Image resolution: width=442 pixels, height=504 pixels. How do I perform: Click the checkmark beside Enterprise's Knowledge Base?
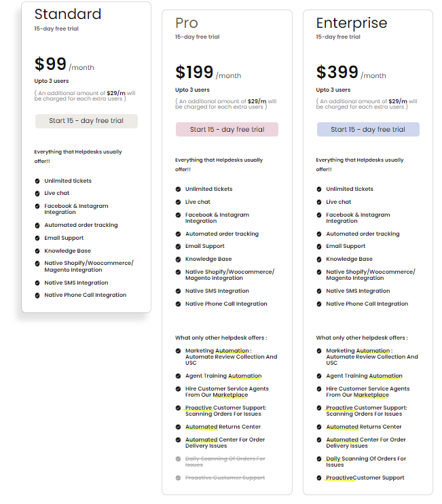pyautogui.click(x=319, y=259)
